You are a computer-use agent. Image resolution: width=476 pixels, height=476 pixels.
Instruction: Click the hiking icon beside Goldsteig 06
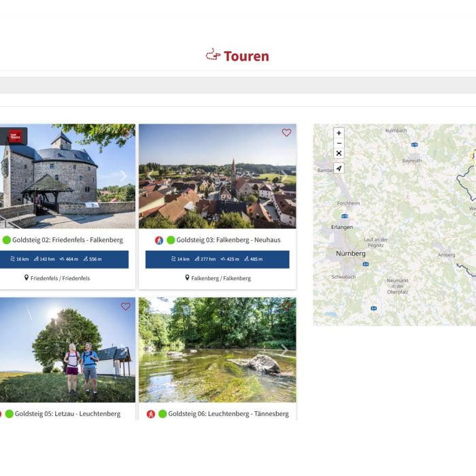pos(151,413)
